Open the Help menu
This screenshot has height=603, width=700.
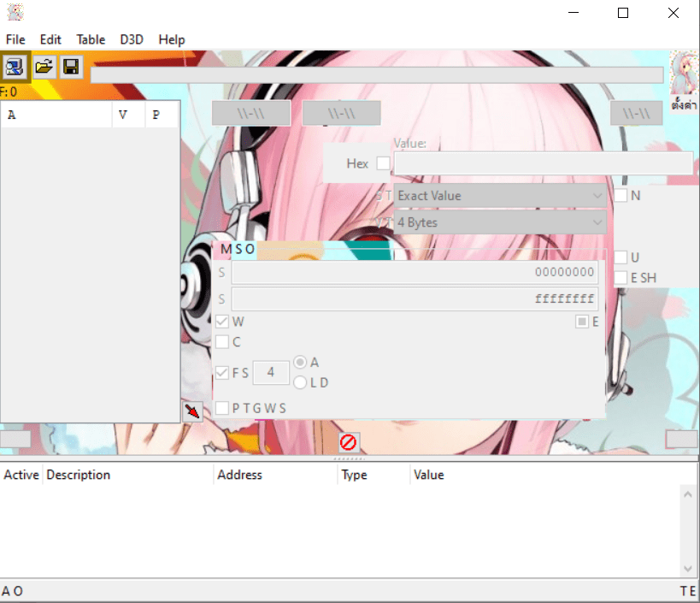pyautogui.click(x=172, y=39)
